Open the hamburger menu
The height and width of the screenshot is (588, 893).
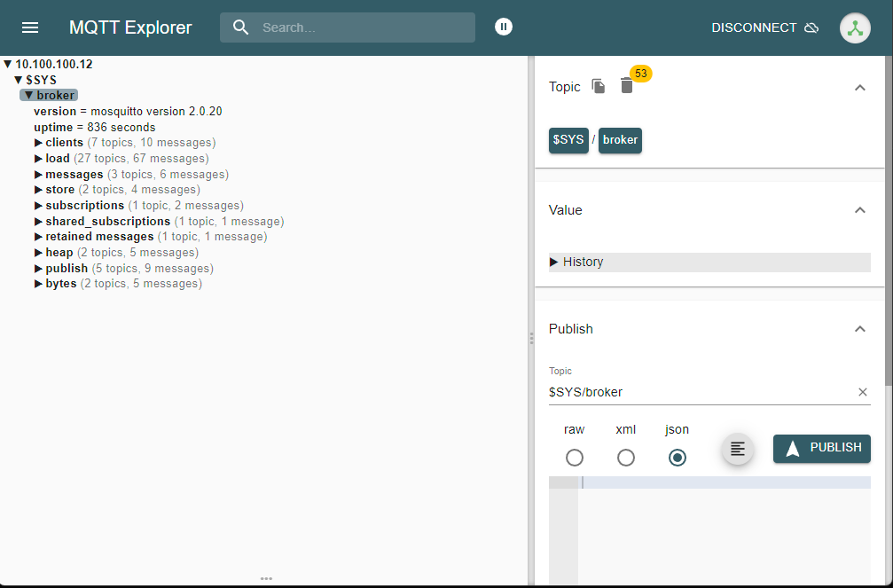click(x=30, y=27)
